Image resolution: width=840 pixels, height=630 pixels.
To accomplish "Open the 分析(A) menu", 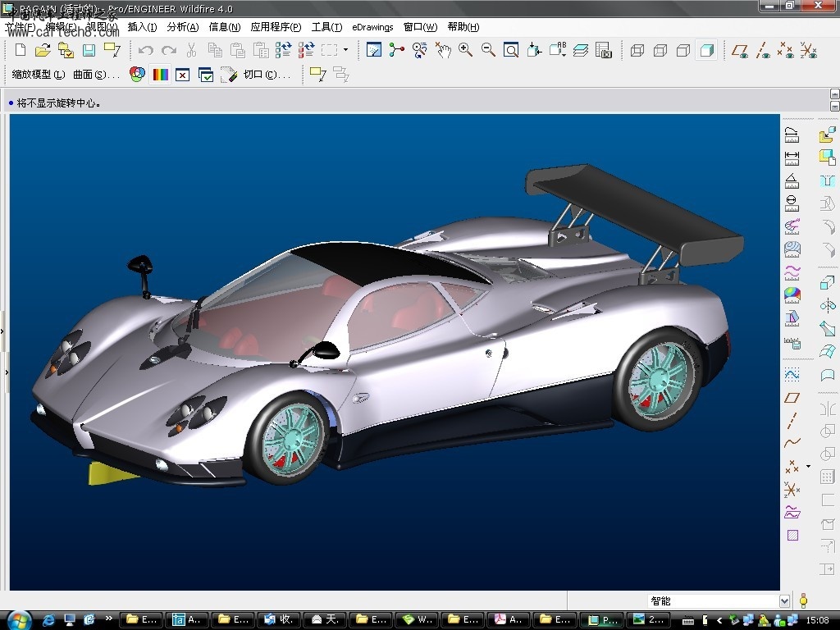I will click(183, 27).
